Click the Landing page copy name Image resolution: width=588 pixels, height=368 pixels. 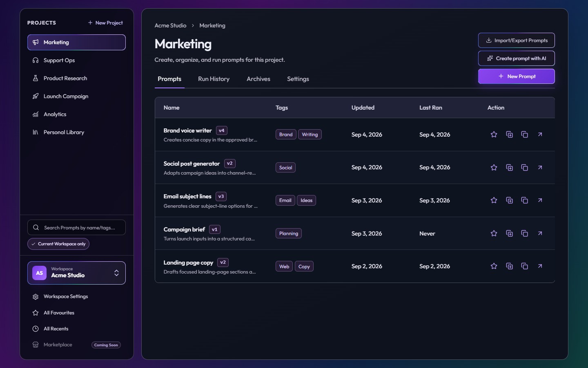pyautogui.click(x=188, y=263)
